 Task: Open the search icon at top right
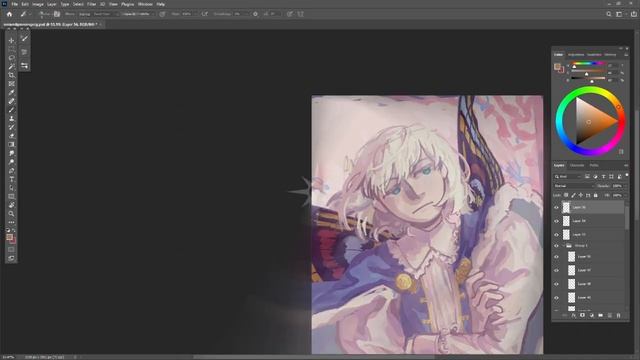tap(609, 14)
